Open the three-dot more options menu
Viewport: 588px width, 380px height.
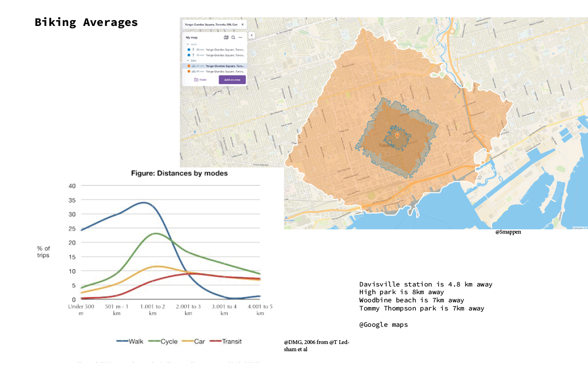pos(240,37)
